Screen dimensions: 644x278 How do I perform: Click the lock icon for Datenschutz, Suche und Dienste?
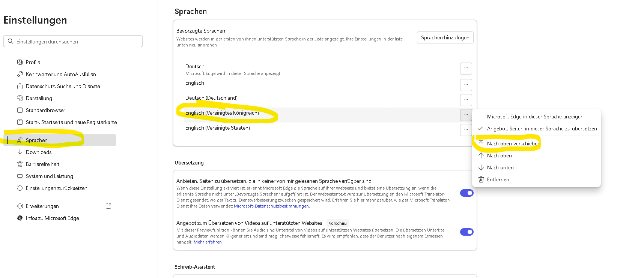coord(20,86)
